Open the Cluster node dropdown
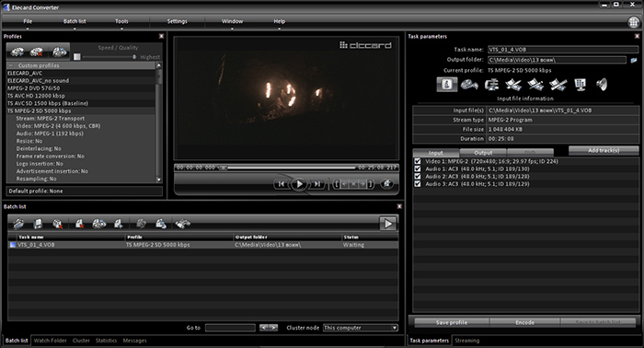 [395, 328]
